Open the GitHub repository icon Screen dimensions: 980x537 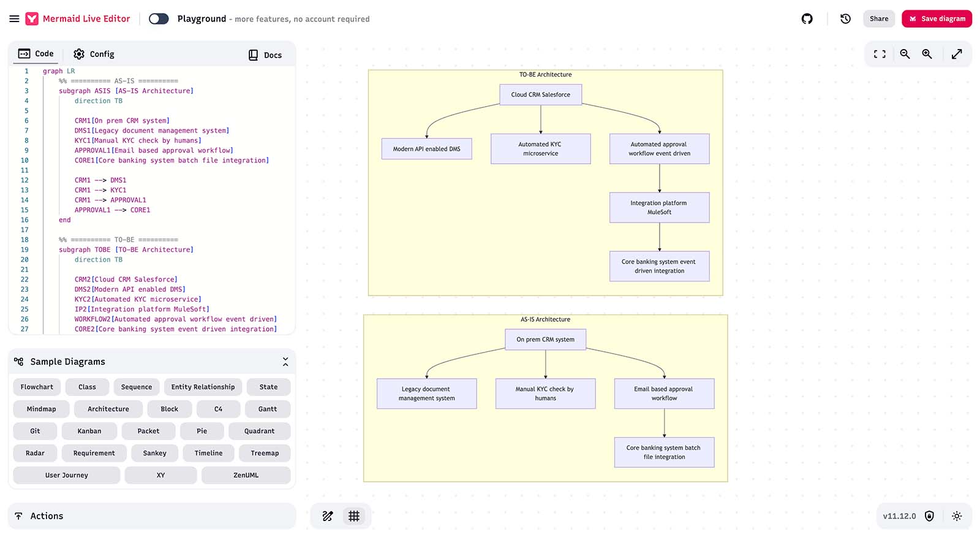click(x=807, y=19)
